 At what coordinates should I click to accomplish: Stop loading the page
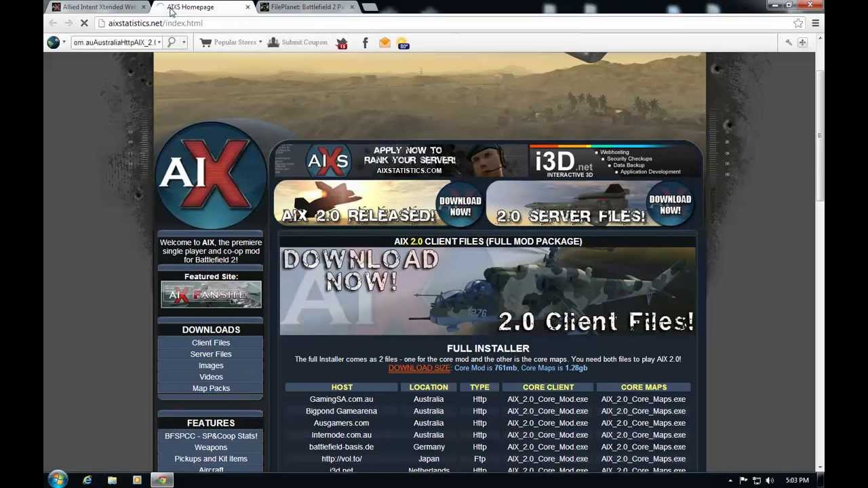(84, 23)
